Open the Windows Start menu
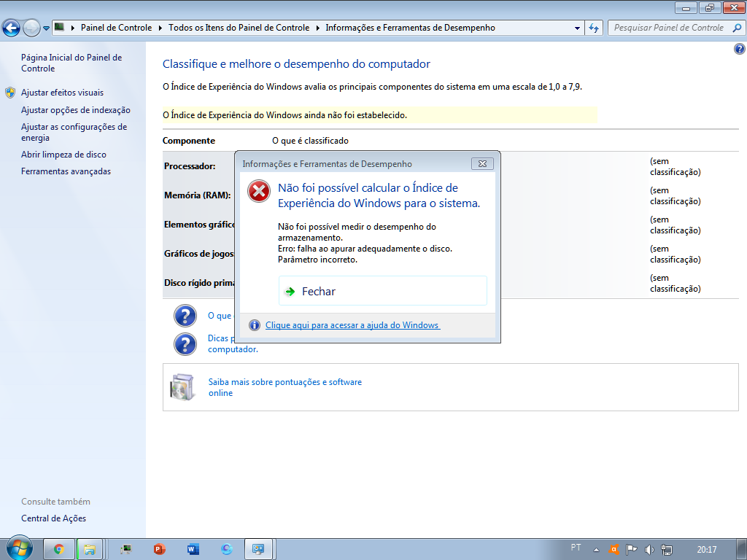The image size is (747, 560). 20,548
